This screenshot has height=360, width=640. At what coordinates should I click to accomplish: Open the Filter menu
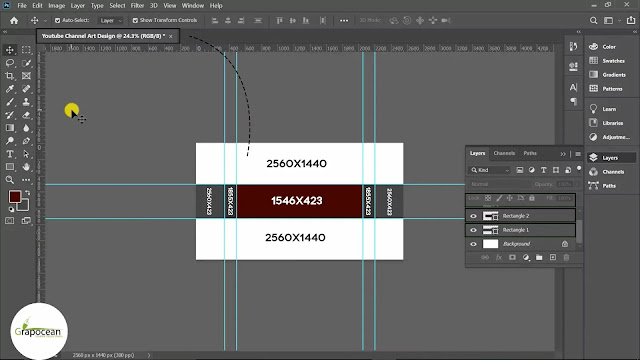137,6
